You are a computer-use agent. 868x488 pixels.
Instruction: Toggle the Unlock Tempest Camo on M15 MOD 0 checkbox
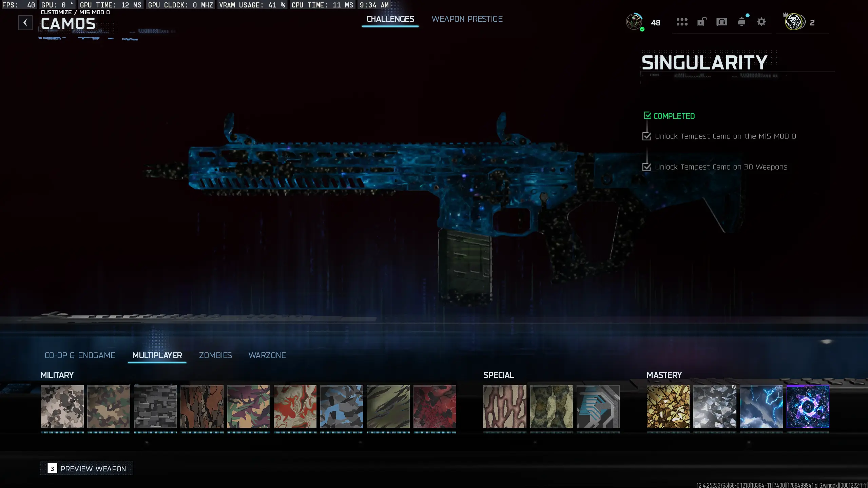[x=647, y=136]
